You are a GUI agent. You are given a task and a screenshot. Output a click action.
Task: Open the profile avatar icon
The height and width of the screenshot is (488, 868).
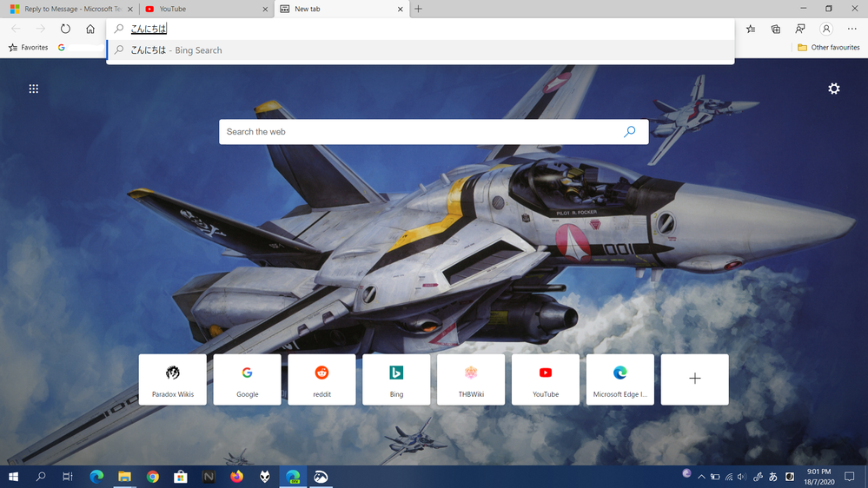826,29
